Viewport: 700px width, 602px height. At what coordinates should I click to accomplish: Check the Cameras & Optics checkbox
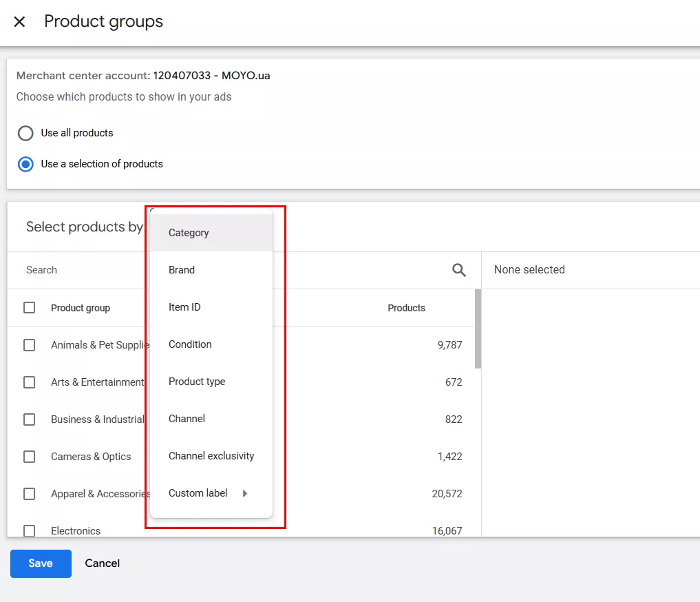[x=30, y=457]
